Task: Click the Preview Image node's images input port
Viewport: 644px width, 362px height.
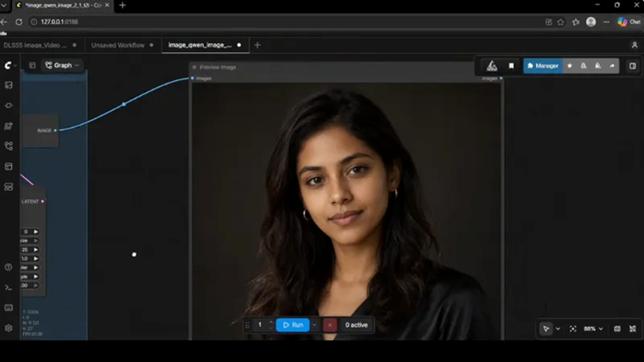Action: (192, 78)
